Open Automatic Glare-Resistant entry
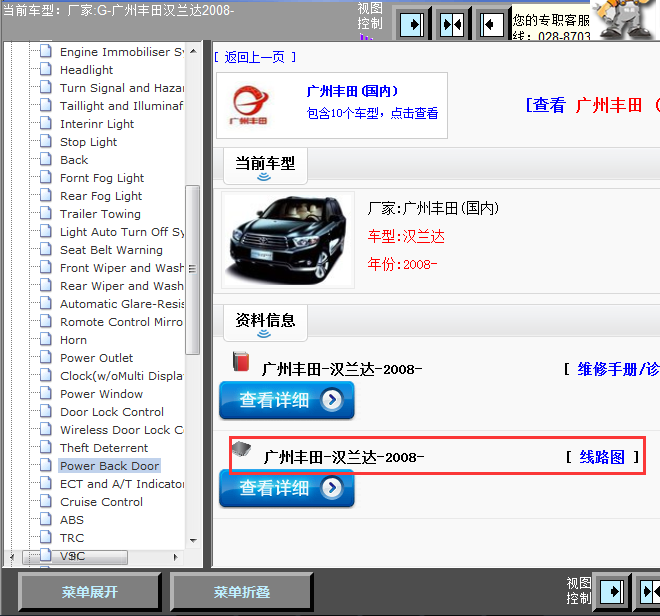Image resolution: width=660 pixels, height=616 pixels. coord(122,304)
